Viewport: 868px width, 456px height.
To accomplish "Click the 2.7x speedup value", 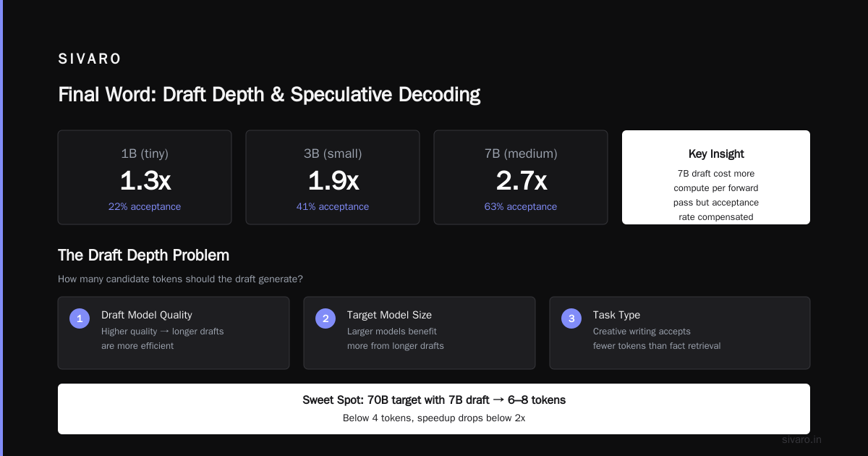I will click(x=521, y=180).
